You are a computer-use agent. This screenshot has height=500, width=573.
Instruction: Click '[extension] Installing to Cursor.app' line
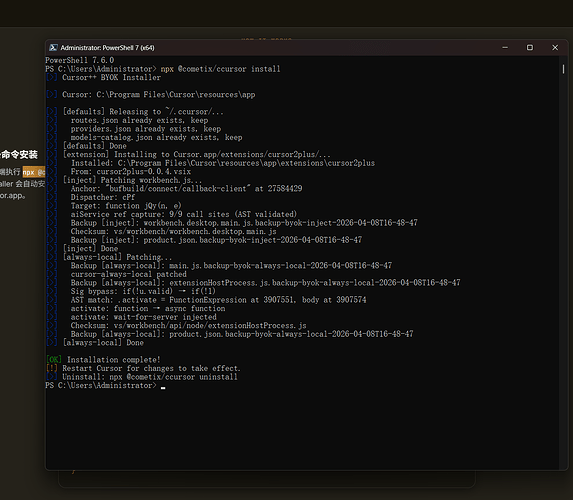tap(196, 154)
